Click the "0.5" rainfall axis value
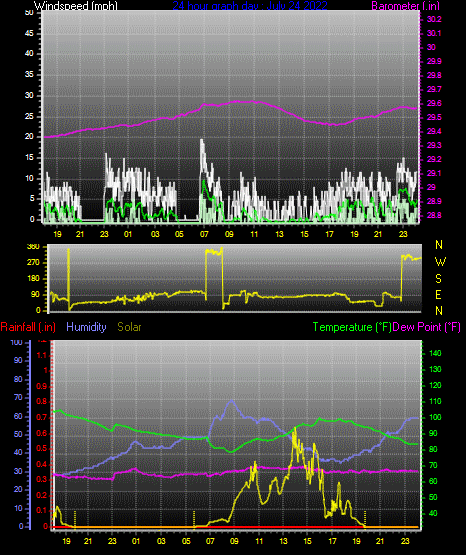The width and height of the screenshot is (466, 555). pyautogui.click(x=42, y=448)
